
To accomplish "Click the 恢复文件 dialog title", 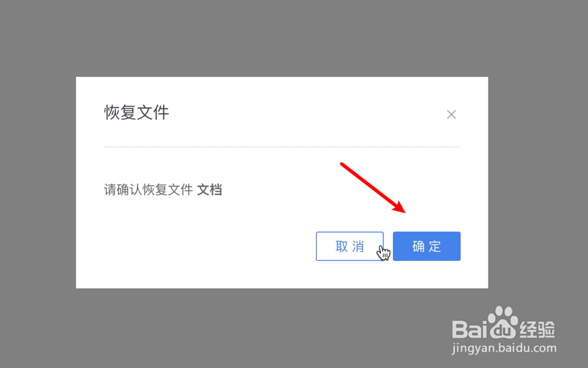I will pyautogui.click(x=136, y=112).
